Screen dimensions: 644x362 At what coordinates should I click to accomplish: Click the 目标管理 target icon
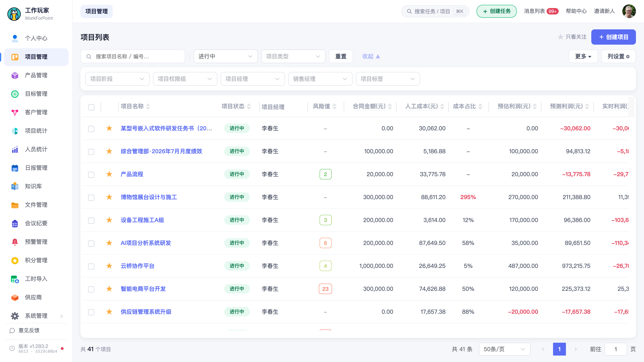click(15, 94)
